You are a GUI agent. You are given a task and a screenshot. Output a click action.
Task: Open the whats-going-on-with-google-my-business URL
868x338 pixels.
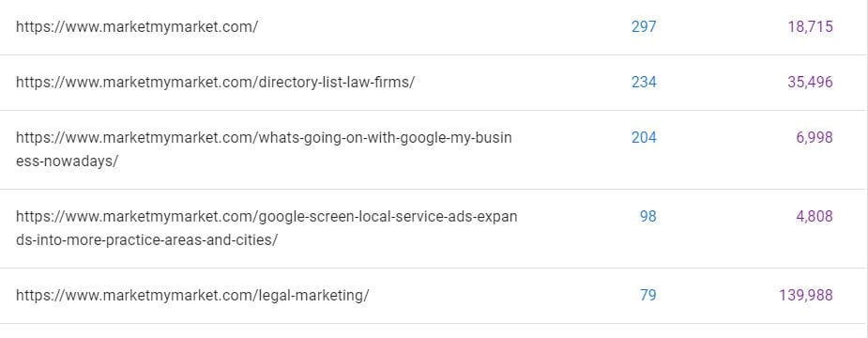pyautogui.click(x=264, y=149)
